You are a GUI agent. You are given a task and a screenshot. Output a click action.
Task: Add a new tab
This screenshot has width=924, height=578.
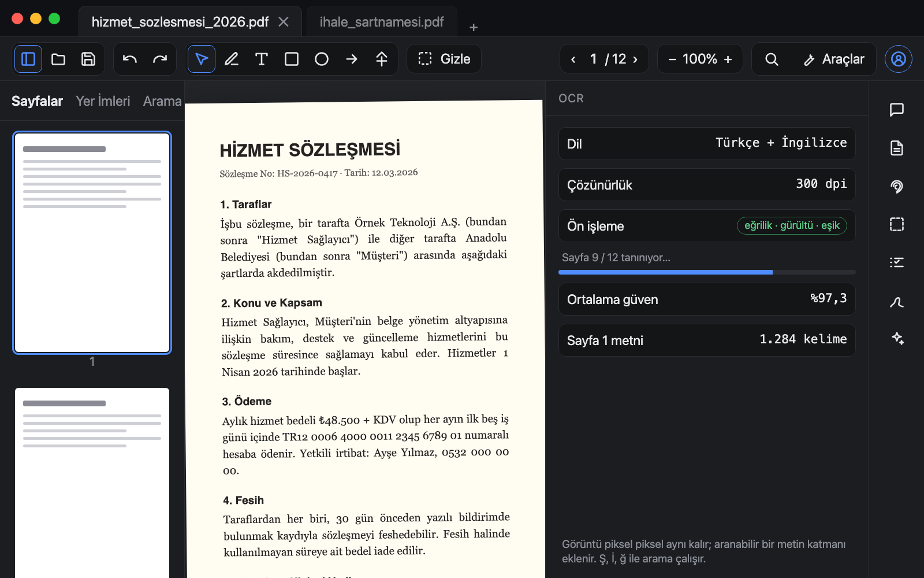[474, 27]
